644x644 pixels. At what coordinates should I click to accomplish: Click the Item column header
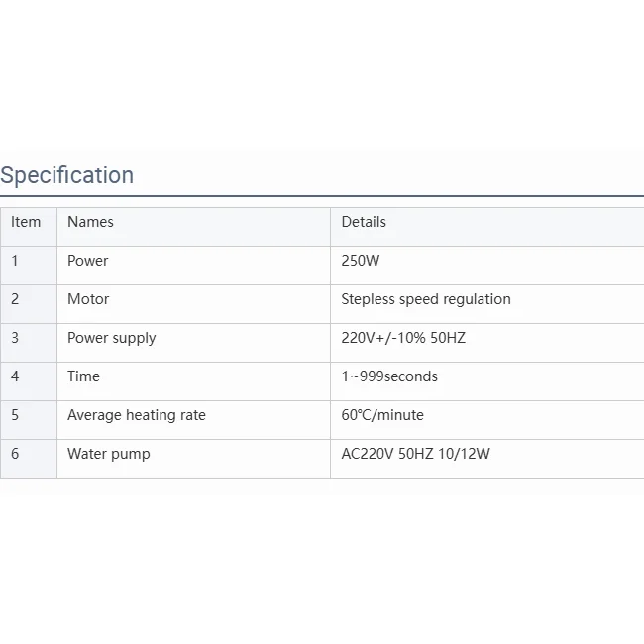26,222
